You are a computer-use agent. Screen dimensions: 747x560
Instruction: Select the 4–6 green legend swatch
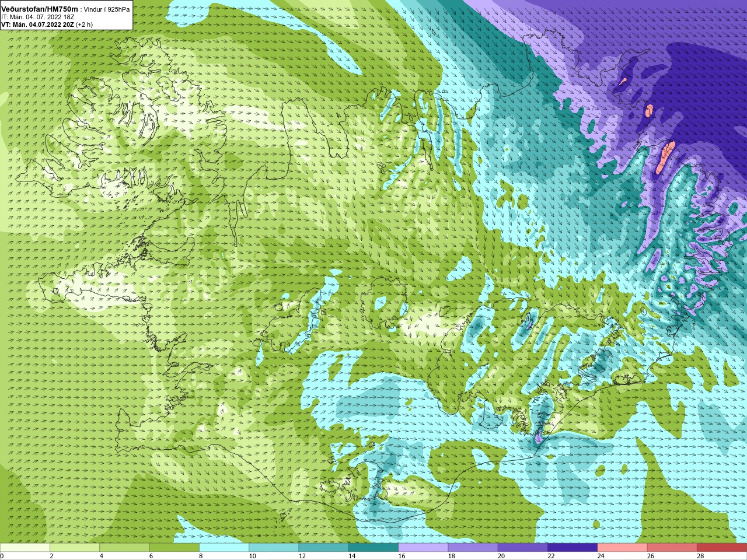[x=124, y=547]
